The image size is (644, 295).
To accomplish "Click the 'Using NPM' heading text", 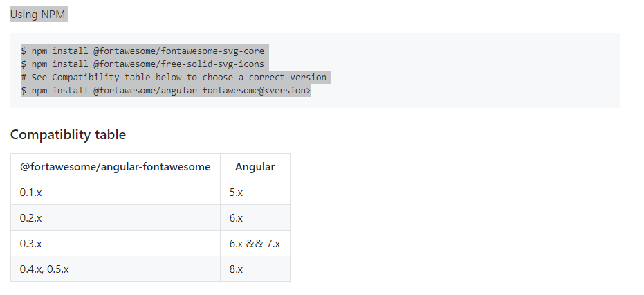I will click(38, 14).
